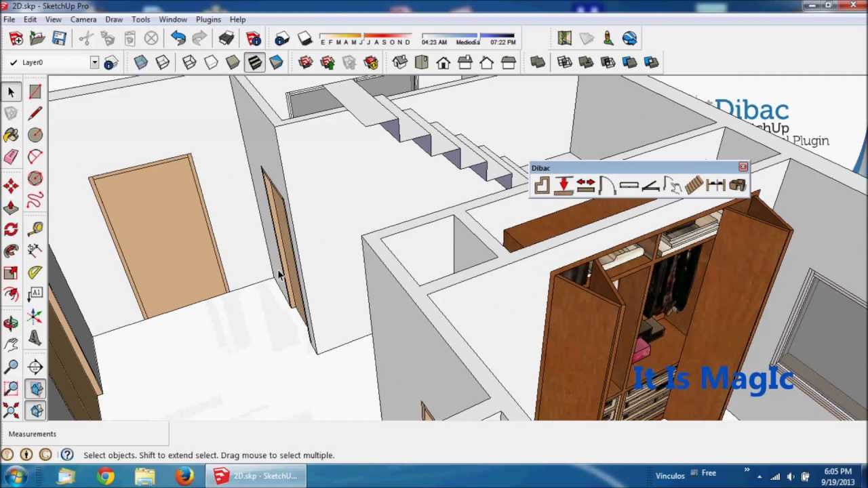The image size is (868, 488).
Task: Choose the pink Eraser tool
Action: coord(11,157)
